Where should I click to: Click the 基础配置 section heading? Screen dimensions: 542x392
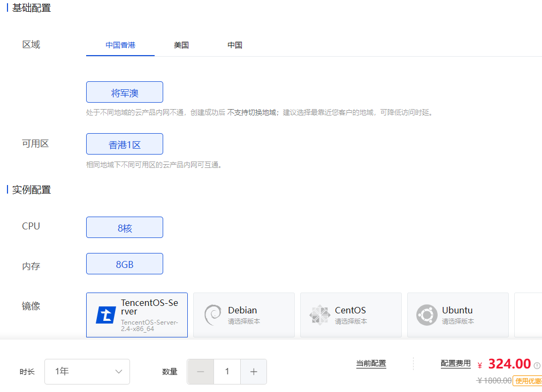(32, 8)
